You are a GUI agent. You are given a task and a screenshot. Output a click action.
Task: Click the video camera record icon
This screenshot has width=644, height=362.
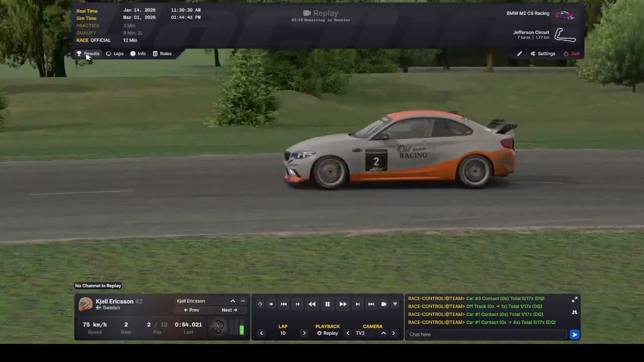pyautogui.click(x=384, y=304)
